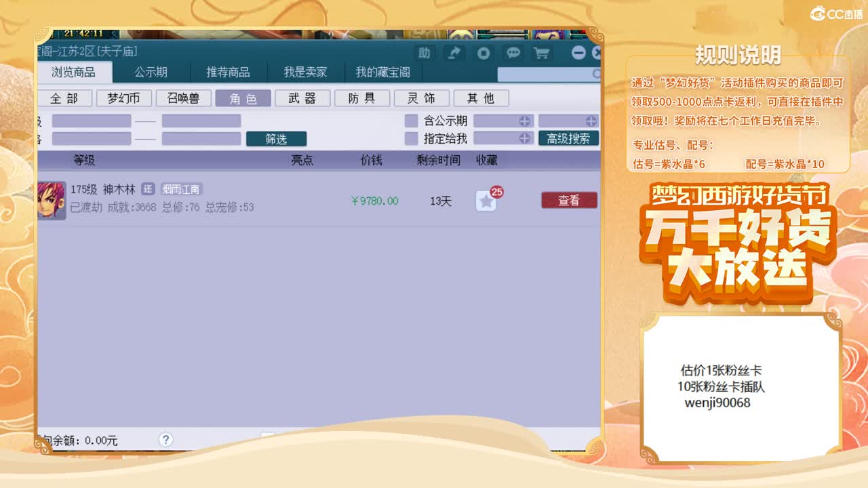This screenshot has width=868, height=488.
Task: Click the share arrow icon in title bar
Action: click(454, 53)
